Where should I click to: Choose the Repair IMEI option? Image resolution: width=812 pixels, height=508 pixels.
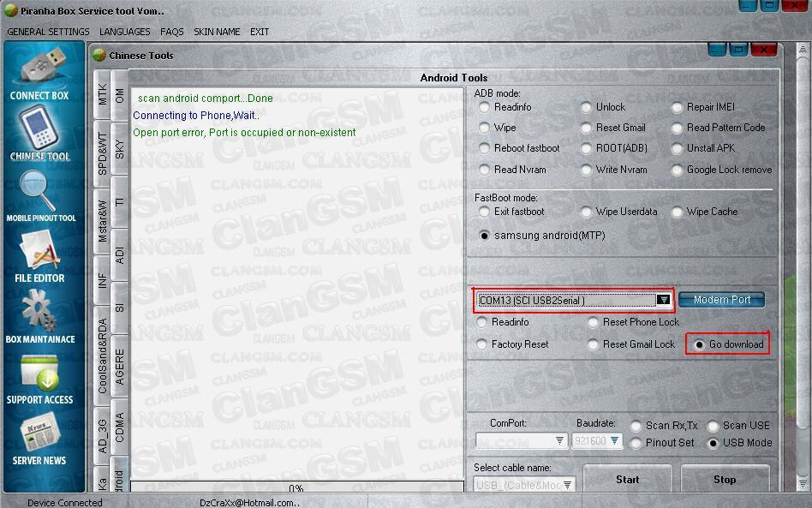[677, 107]
